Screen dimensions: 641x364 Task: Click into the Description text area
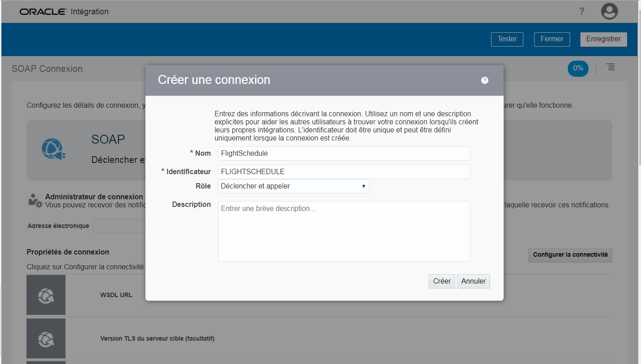coord(344,231)
